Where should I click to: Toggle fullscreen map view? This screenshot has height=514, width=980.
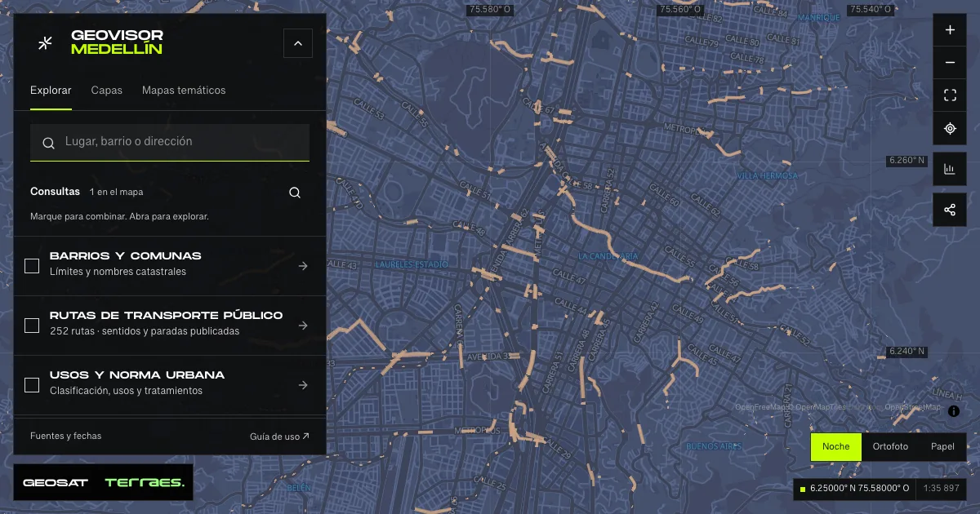point(950,95)
